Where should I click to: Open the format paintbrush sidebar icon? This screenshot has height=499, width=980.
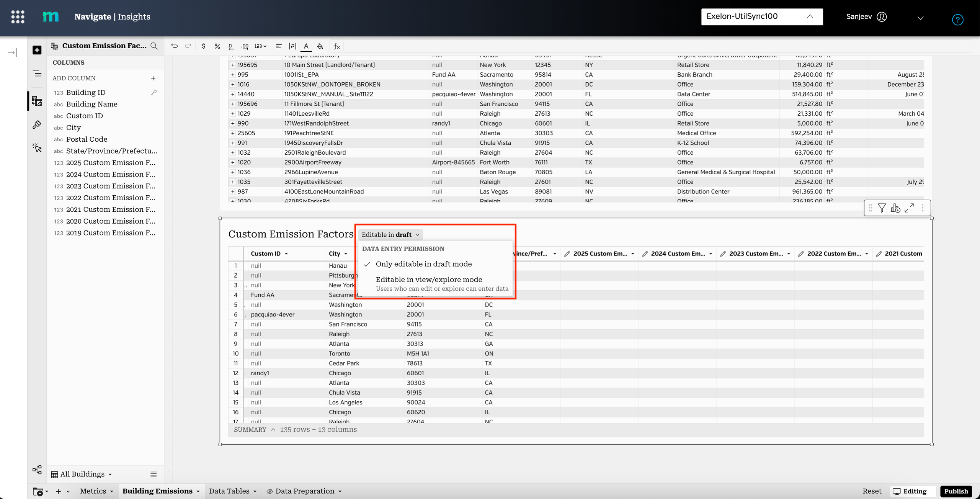(37, 124)
